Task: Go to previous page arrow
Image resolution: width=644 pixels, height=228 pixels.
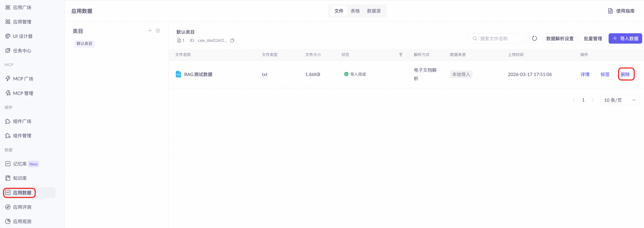Action: click(574, 100)
